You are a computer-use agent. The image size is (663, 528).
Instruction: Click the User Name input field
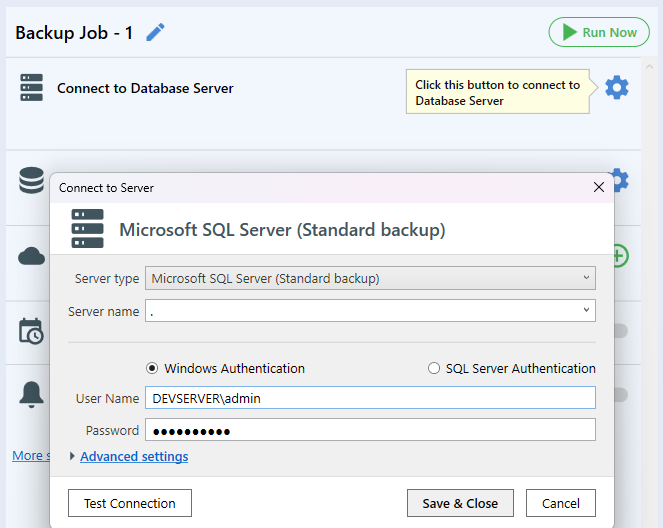[x=370, y=398]
